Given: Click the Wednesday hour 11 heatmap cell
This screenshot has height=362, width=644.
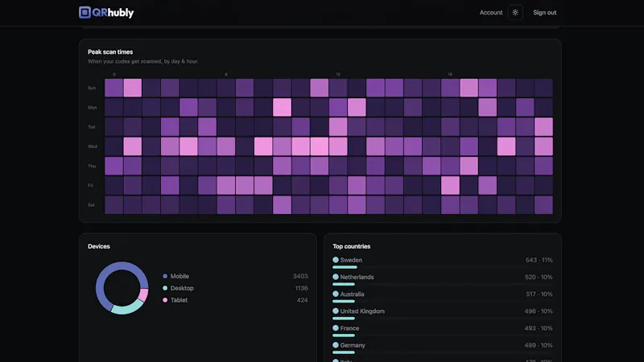Looking at the screenshot, I should coord(320,146).
